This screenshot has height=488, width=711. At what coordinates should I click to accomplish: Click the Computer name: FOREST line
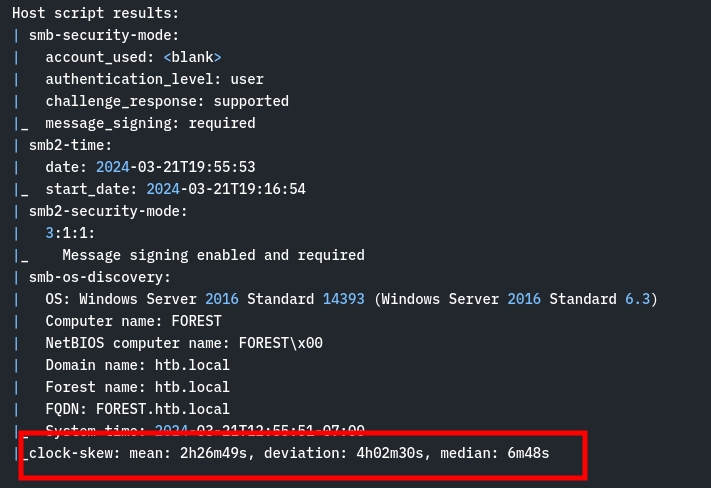(x=133, y=322)
